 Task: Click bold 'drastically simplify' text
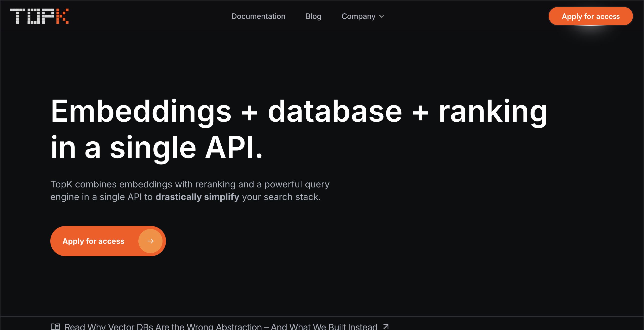click(x=197, y=197)
